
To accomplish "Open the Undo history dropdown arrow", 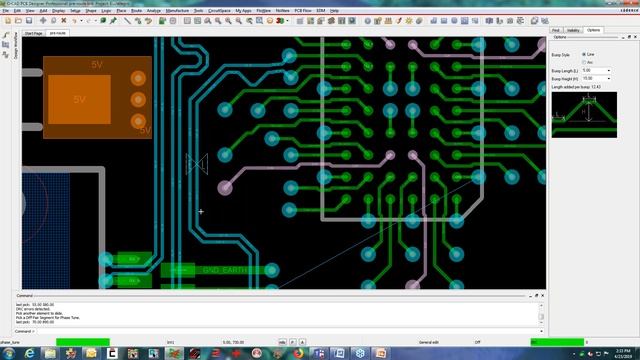I will point(81,21).
